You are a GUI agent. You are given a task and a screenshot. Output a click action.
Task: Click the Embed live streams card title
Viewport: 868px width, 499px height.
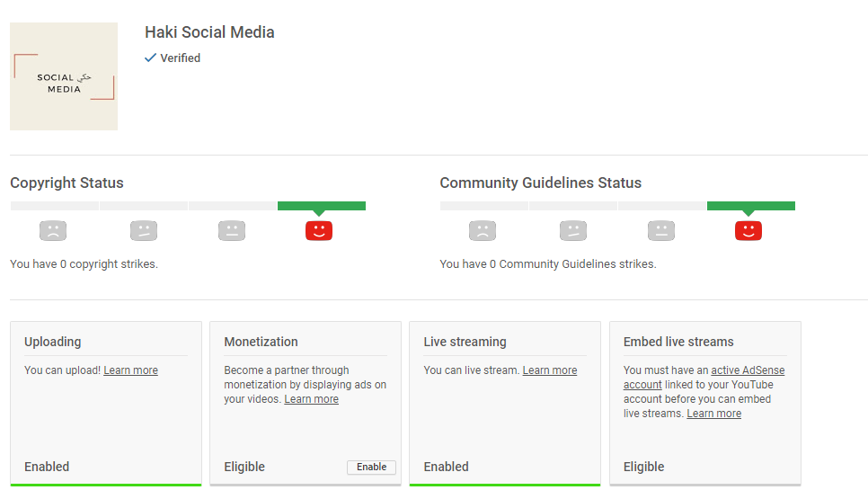678,342
